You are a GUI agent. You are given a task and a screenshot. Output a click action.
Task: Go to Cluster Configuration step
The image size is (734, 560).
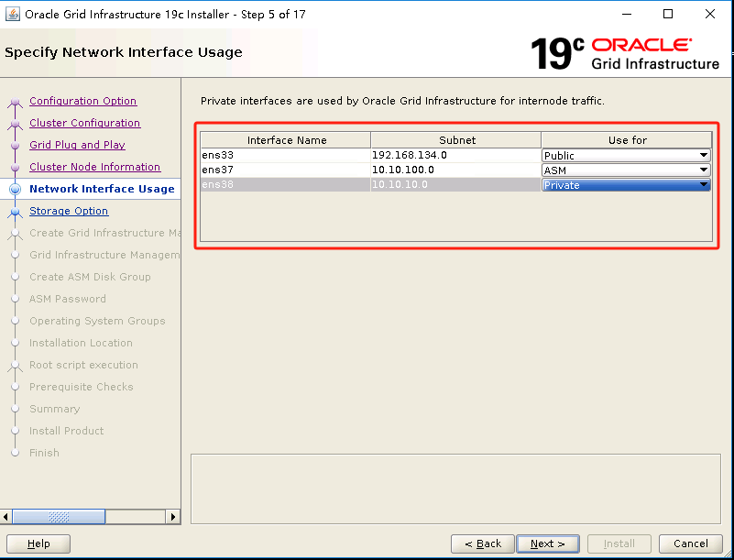[x=84, y=123]
